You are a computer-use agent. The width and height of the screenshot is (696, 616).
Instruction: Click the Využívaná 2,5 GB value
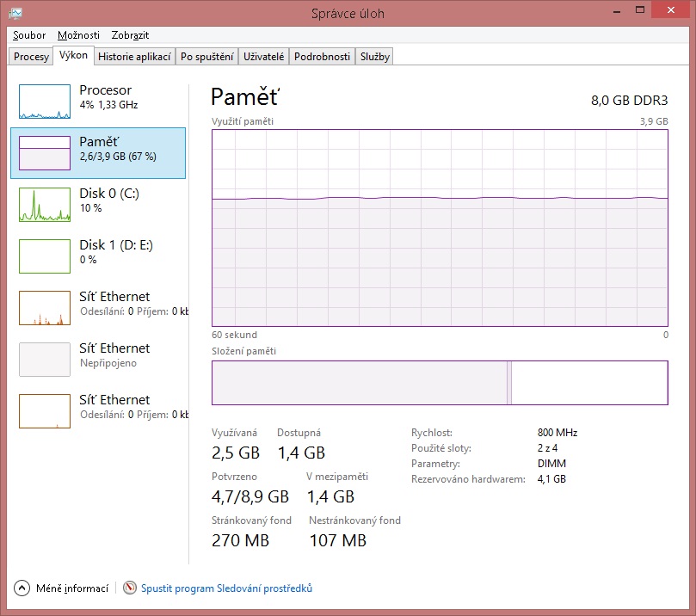click(235, 453)
